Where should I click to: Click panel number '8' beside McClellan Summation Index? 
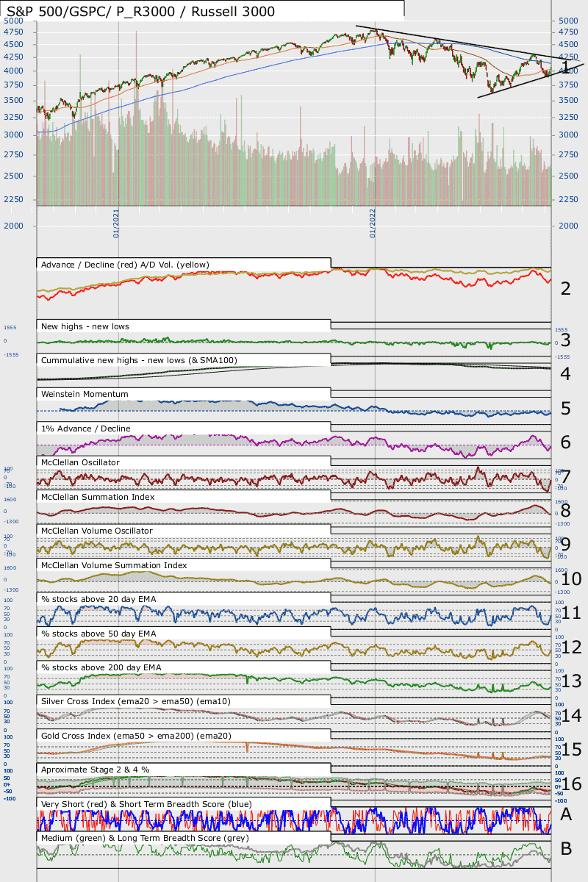tap(565, 511)
